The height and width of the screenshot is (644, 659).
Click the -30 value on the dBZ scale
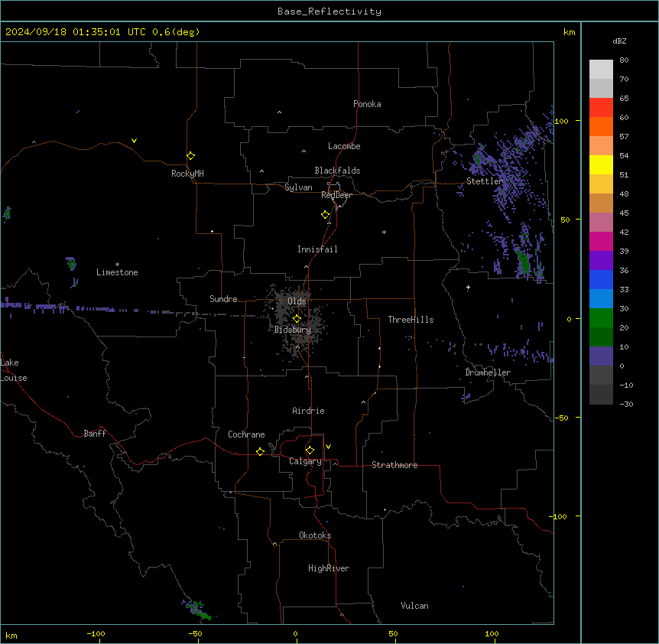point(626,404)
